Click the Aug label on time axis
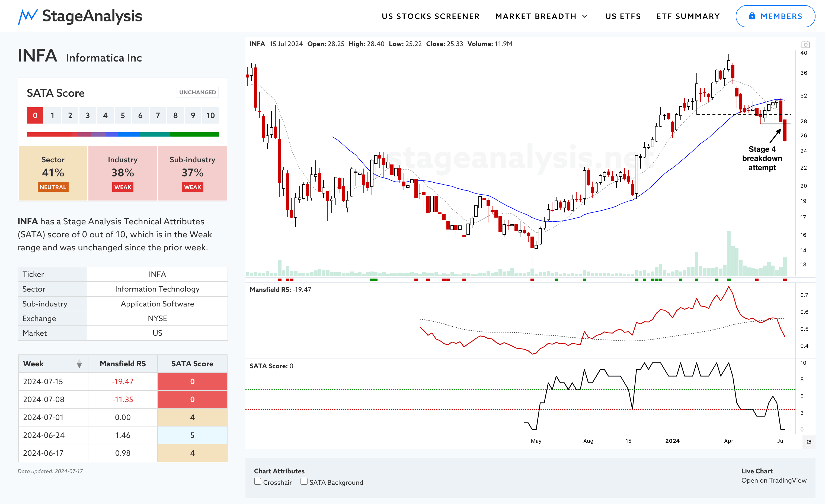This screenshot has height=504, width=825. (x=588, y=441)
